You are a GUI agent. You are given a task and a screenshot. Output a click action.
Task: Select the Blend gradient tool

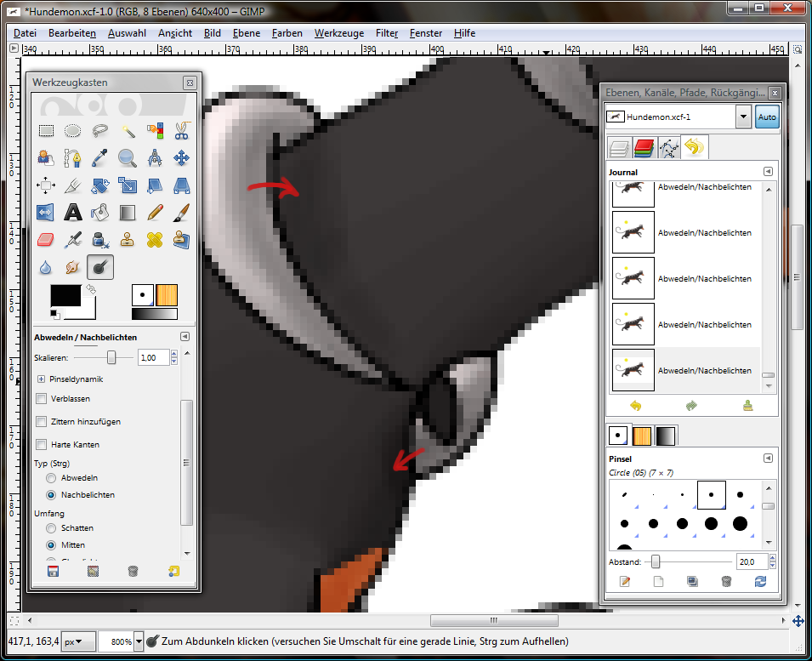pyautogui.click(x=128, y=213)
